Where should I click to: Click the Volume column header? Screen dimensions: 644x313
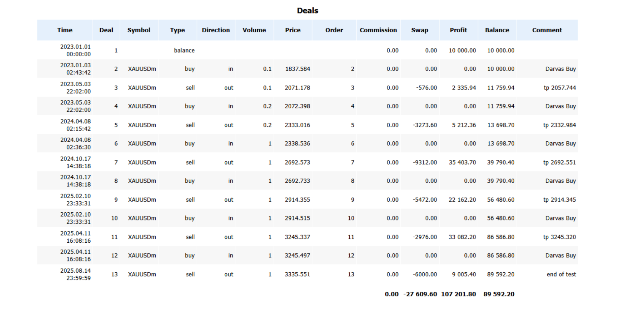coord(254,30)
